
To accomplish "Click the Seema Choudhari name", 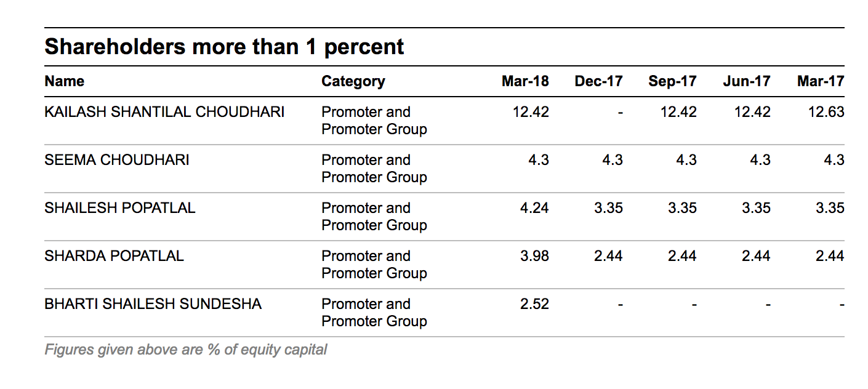I will 117,160.
